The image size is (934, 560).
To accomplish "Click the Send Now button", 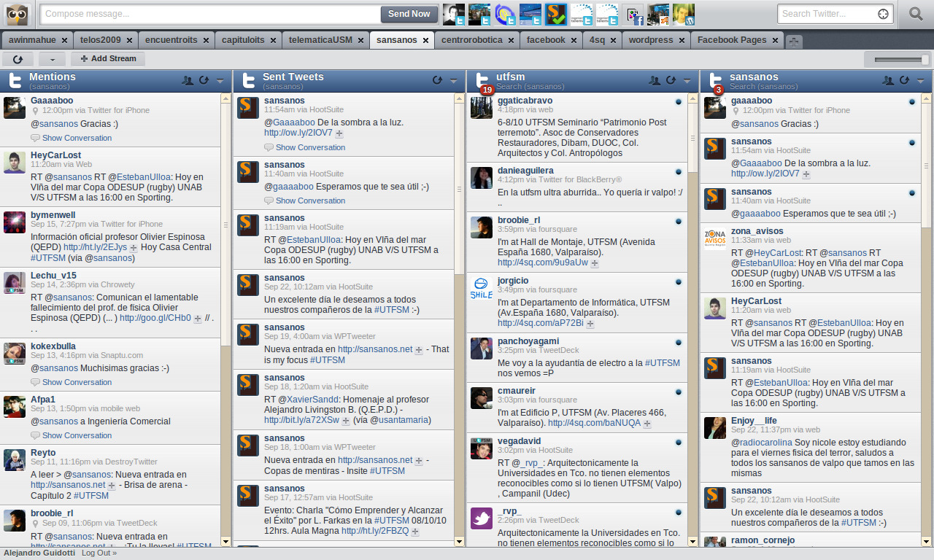I will click(409, 14).
